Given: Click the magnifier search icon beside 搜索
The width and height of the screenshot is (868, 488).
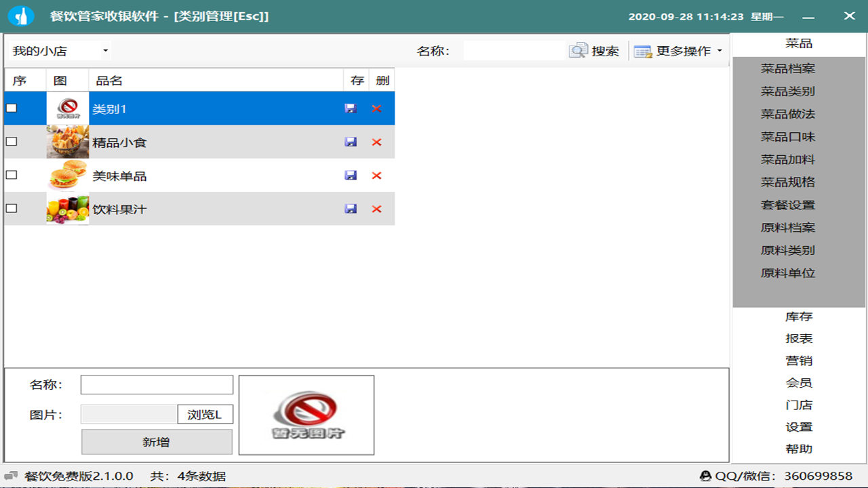Looking at the screenshot, I should [x=577, y=50].
